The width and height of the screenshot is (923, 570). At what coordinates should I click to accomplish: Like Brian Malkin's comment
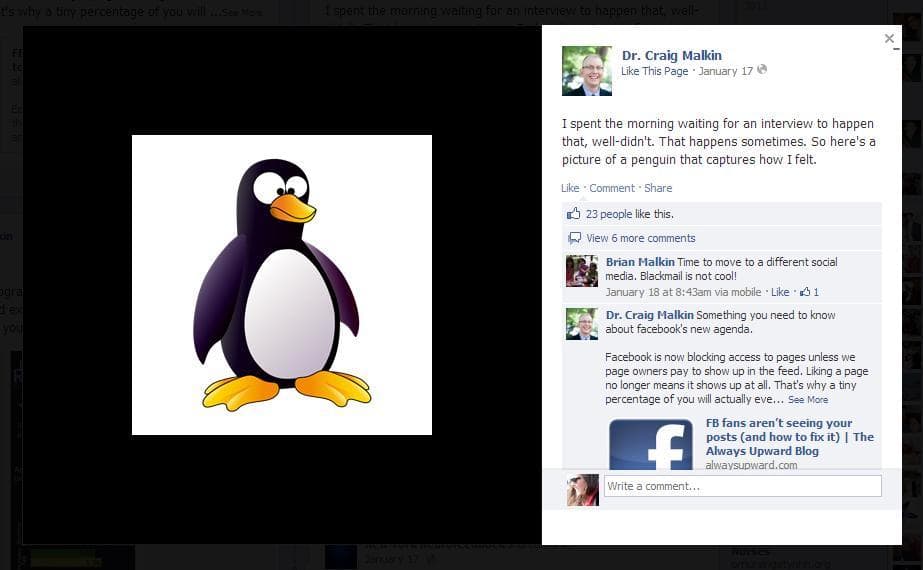780,292
